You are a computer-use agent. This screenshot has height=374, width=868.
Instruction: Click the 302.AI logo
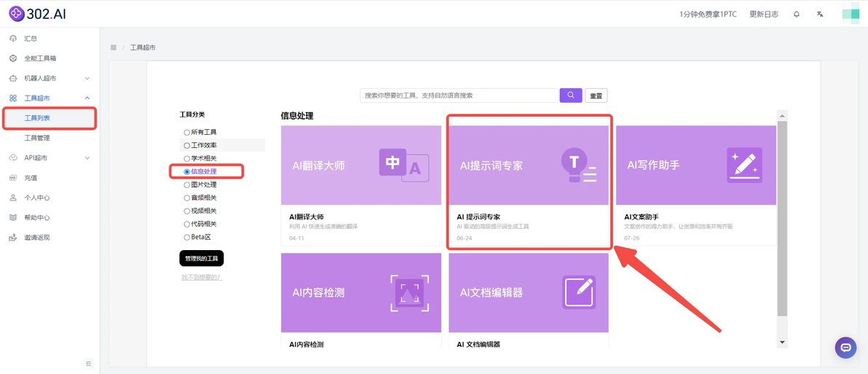[38, 13]
